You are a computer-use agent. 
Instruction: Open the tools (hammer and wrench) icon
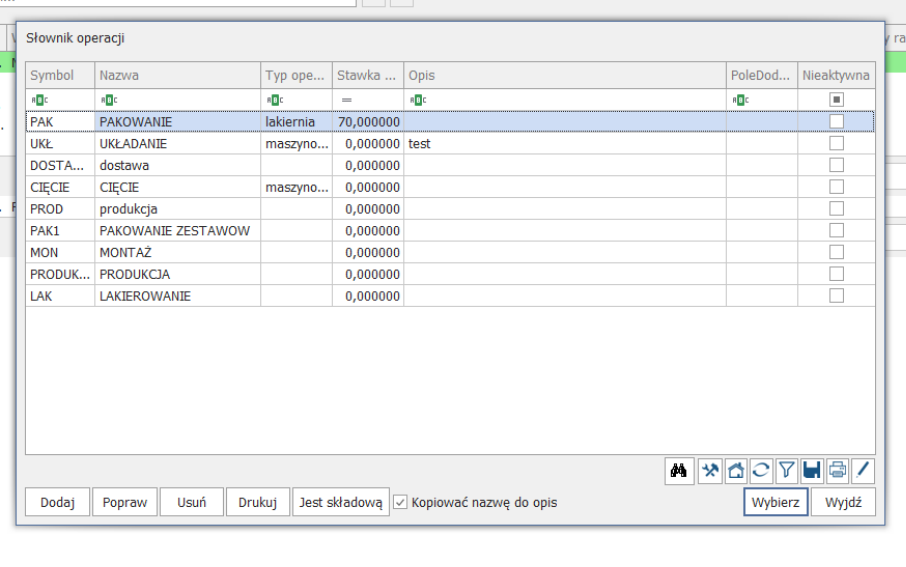710,470
